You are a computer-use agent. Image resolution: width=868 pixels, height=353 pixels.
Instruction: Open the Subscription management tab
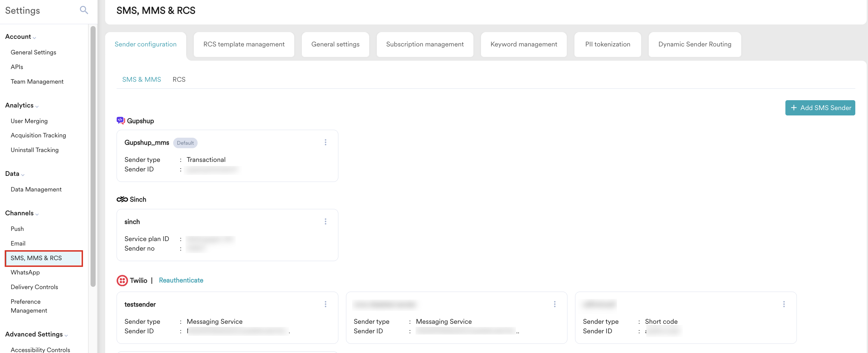point(424,44)
